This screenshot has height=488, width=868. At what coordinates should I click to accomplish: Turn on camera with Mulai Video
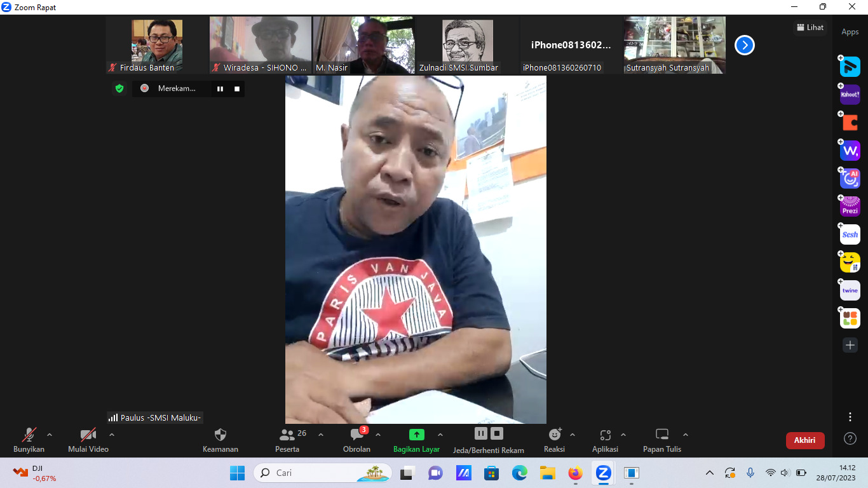[88, 440]
